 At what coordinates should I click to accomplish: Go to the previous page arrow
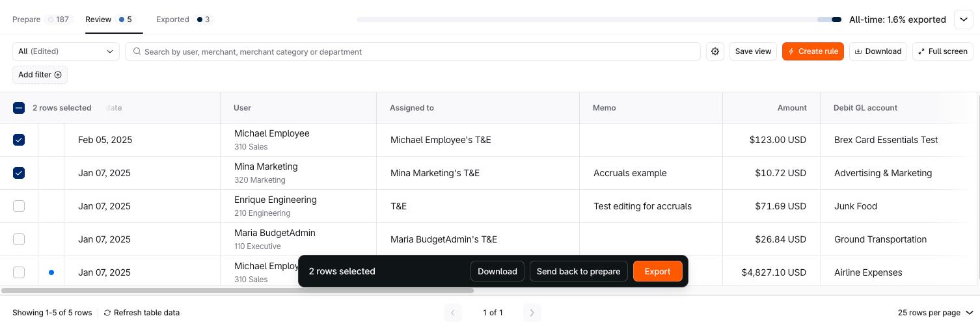click(453, 313)
